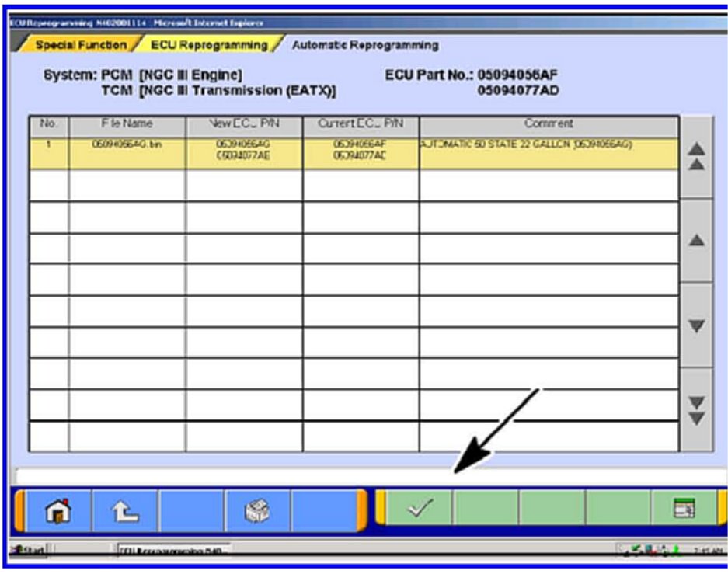This screenshot has height=574, width=728.
Task: Click the File Name column header
Action: click(127, 123)
